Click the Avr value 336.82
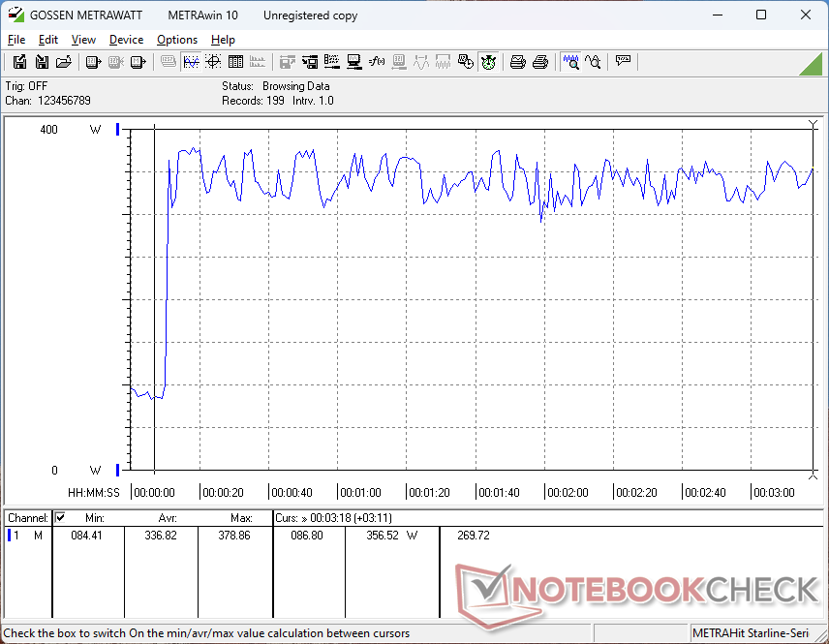The width and height of the screenshot is (829, 644). 161,536
